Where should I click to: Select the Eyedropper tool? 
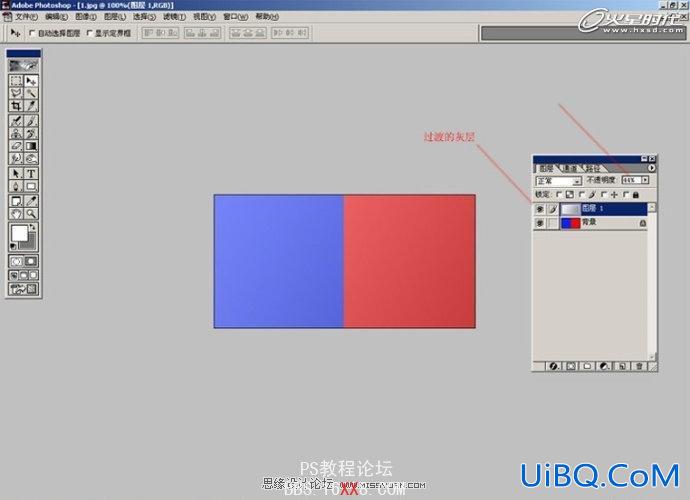click(31, 201)
